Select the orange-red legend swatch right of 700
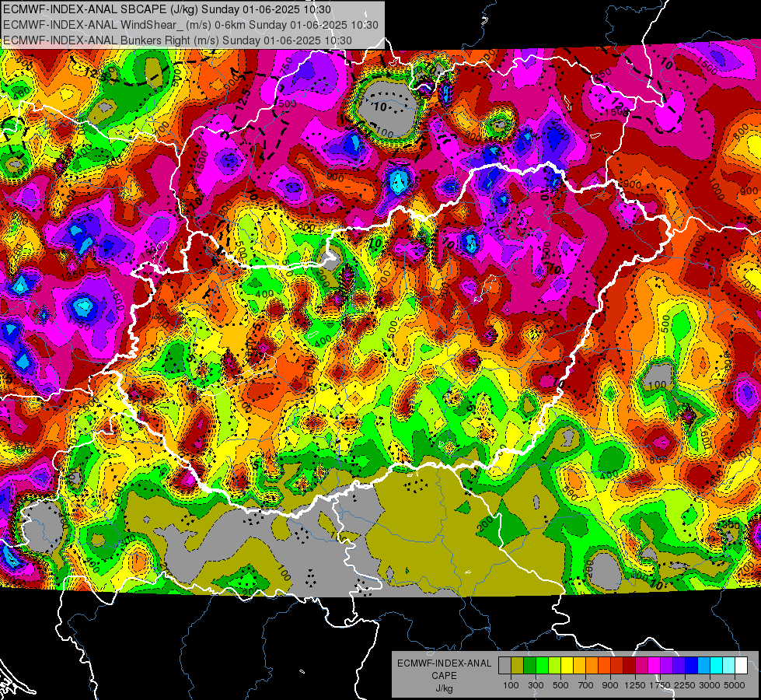 [604, 666]
